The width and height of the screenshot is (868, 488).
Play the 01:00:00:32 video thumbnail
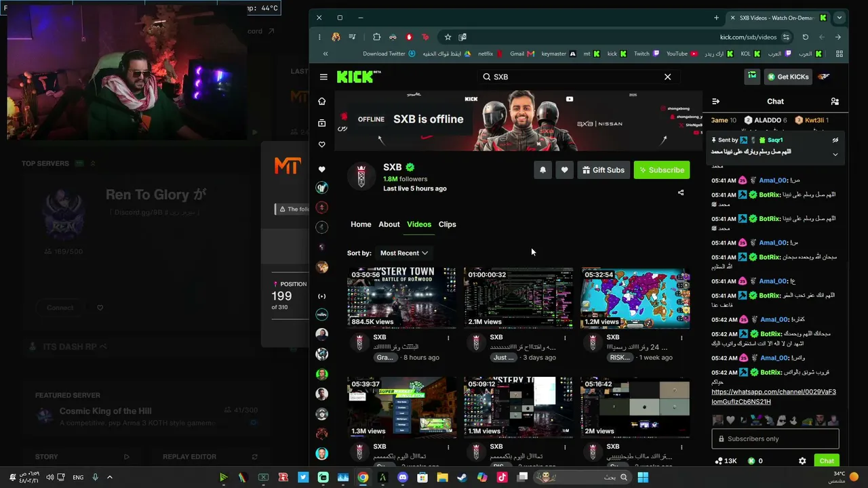point(518,298)
